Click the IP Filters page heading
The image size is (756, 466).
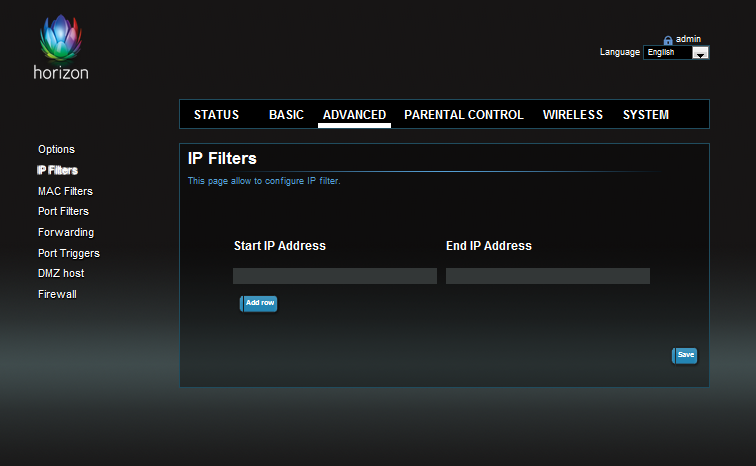[x=222, y=158]
